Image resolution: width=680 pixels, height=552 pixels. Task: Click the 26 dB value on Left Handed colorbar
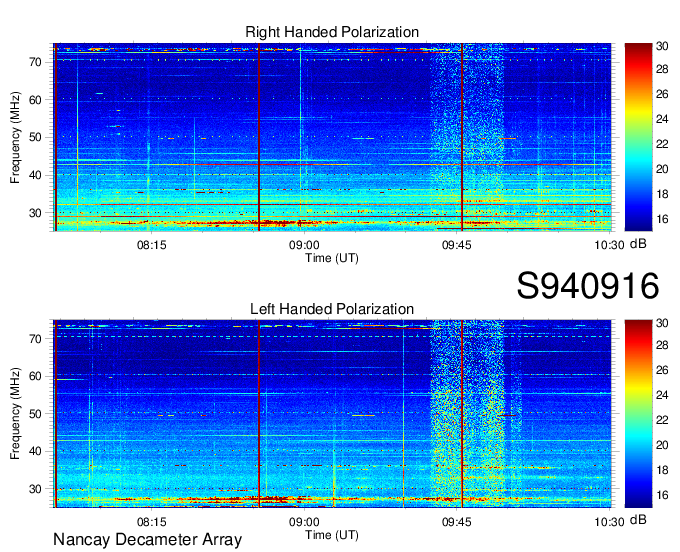coord(662,370)
